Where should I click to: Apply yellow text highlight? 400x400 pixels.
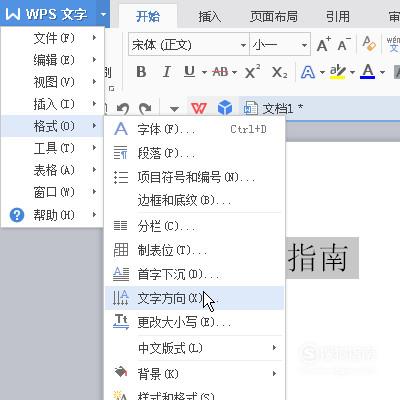coord(338,72)
